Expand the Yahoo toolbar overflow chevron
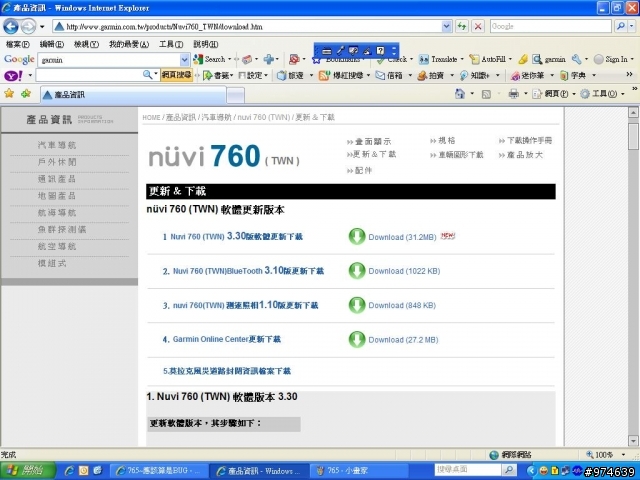Screen dimensions: 640x480 pos(629,74)
